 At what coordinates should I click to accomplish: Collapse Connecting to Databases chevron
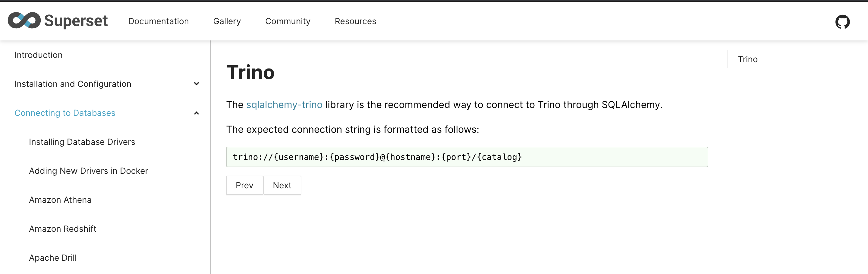pyautogui.click(x=197, y=113)
